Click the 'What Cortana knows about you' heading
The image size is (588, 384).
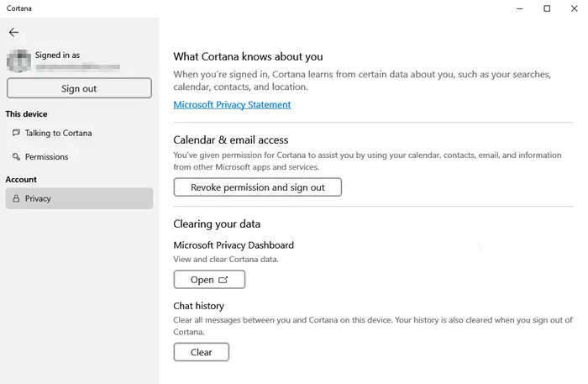coord(248,56)
